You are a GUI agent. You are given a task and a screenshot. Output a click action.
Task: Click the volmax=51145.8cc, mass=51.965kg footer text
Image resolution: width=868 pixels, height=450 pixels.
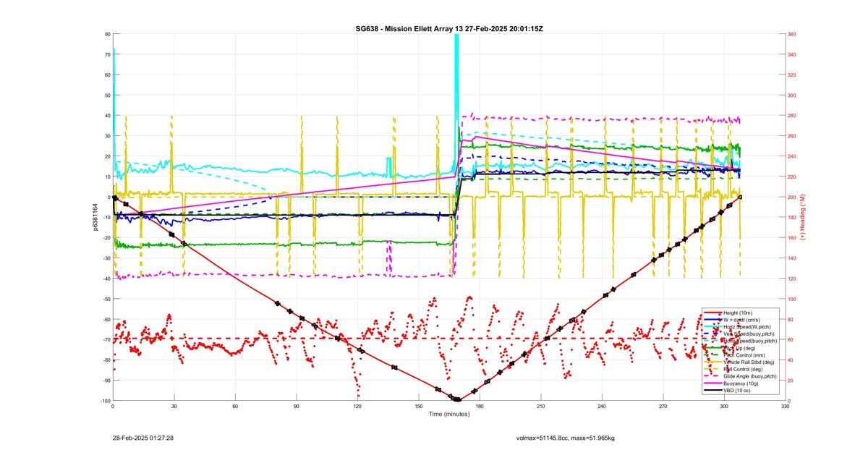(566, 438)
